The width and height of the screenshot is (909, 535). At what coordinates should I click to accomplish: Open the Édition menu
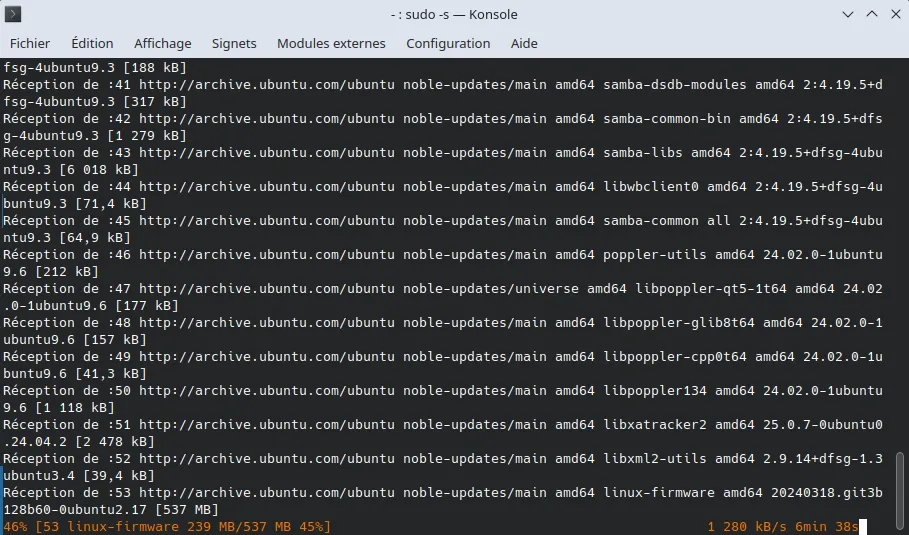[92, 44]
